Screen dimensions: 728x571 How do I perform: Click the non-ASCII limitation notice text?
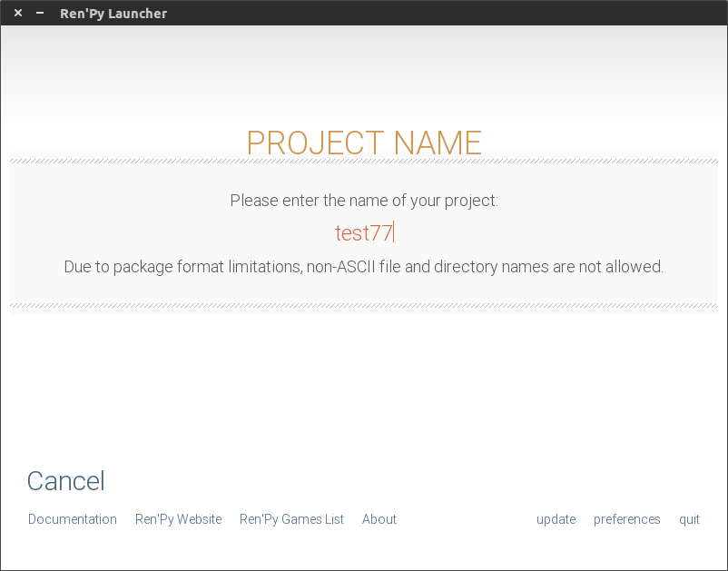(363, 267)
